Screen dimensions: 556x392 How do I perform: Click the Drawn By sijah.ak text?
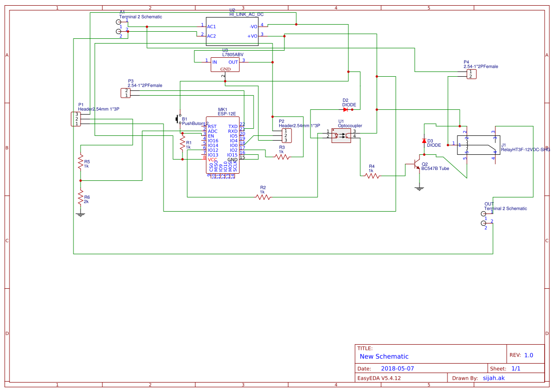click(x=493, y=378)
